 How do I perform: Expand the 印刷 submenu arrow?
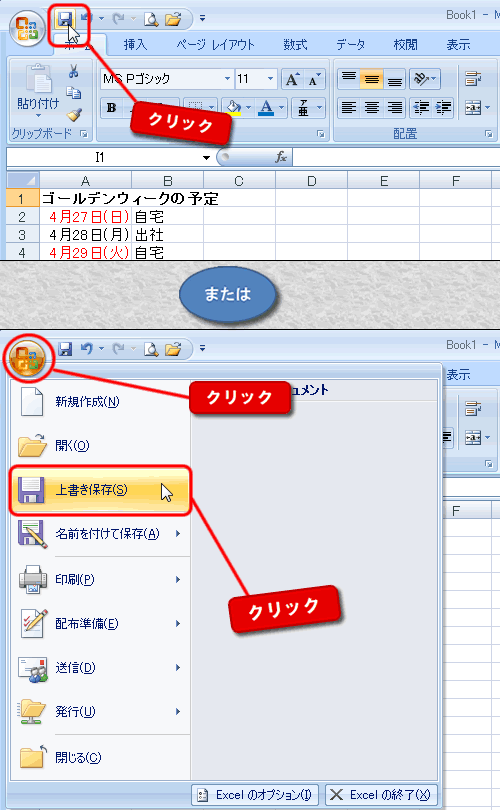click(178, 579)
